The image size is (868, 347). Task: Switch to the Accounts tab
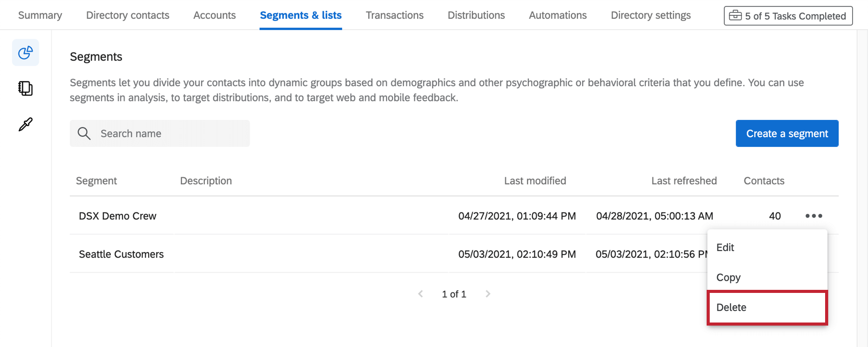(214, 15)
